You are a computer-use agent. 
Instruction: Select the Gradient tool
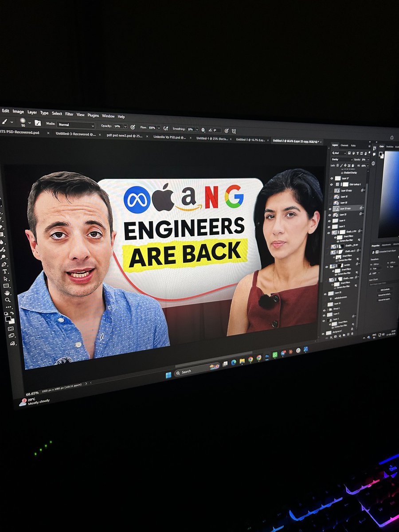1,235
